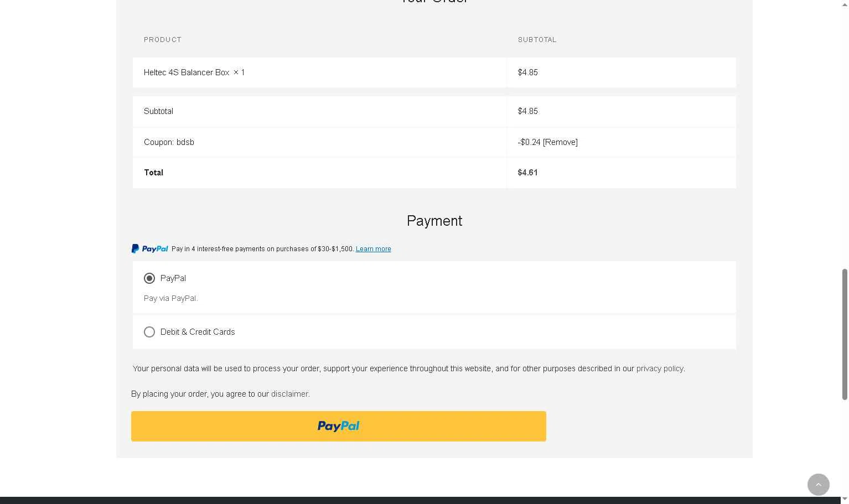Click the page vertical scrollbar thumb
Image resolution: width=849 pixels, height=504 pixels.
[x=844, y=334]
